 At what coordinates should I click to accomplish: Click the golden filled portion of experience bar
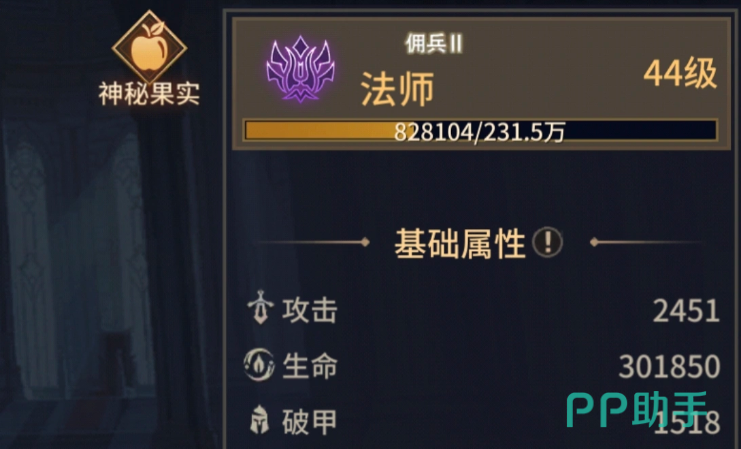click(x=321, y=131)
